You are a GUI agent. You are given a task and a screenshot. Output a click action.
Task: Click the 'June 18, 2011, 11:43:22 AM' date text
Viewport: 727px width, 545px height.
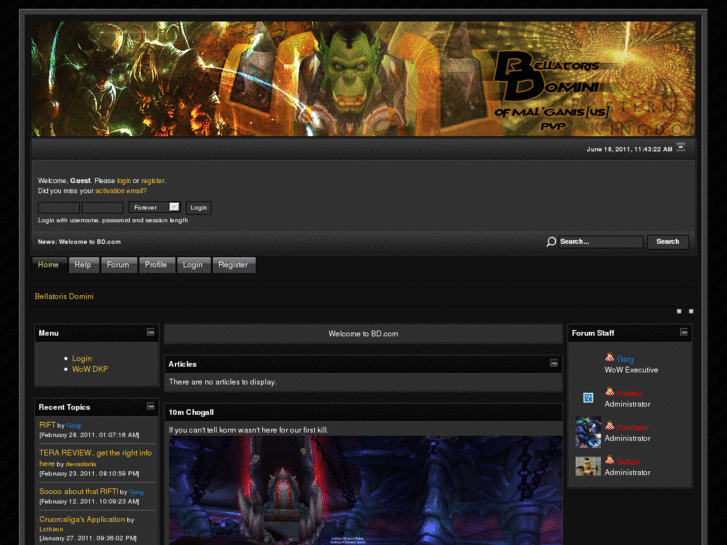(629, 149)
